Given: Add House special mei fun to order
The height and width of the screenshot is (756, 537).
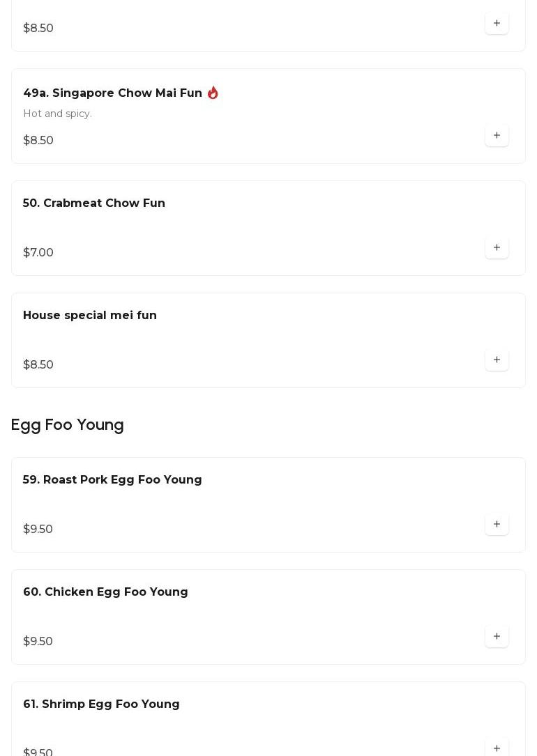Looking at the screenshot, I should (497, 360).
